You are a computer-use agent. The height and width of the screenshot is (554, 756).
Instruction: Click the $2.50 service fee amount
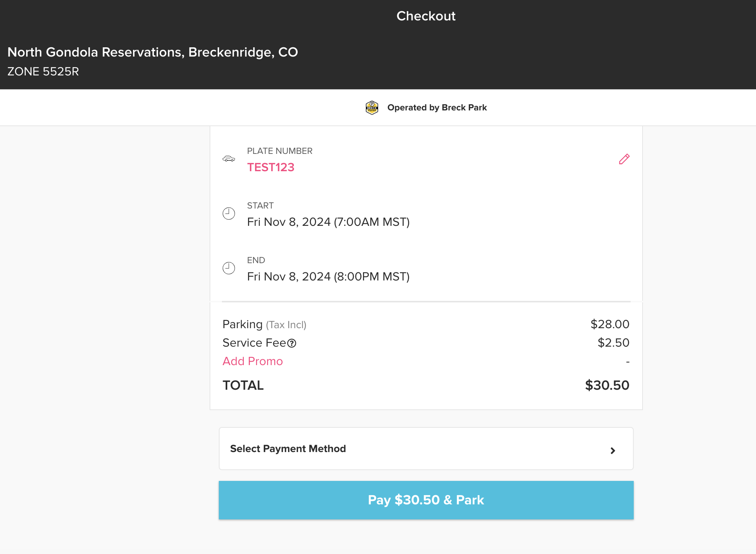pos(613,343)
